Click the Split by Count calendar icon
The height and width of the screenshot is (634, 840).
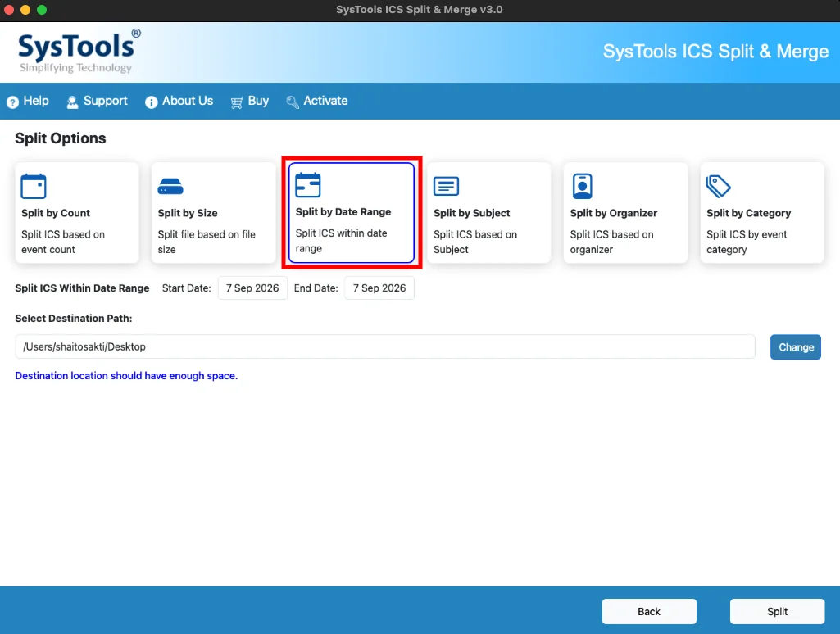(x=34, y=186)
